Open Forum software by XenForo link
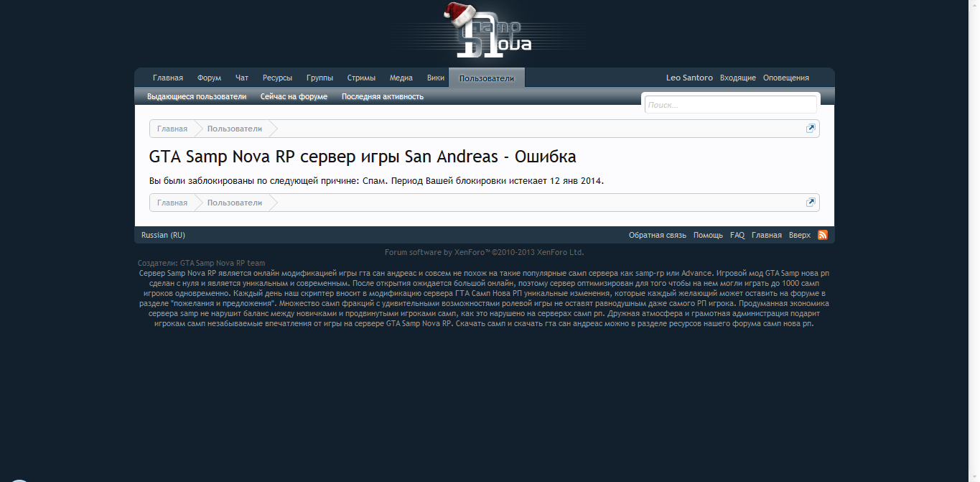 coord(485,252)
